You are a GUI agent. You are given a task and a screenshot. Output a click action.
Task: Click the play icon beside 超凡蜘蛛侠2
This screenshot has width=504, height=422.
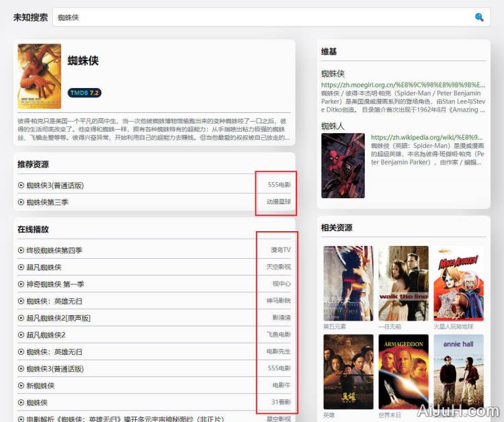pos(21,335)
